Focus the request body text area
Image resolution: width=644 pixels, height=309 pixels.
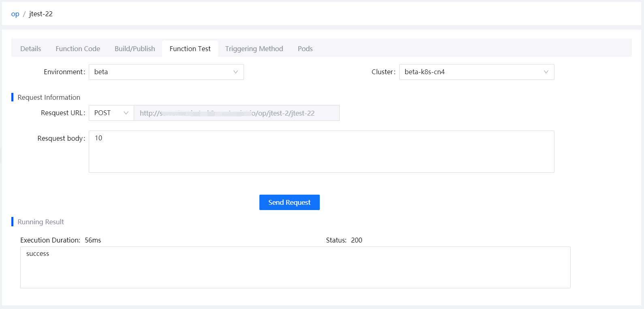point(321,152)
